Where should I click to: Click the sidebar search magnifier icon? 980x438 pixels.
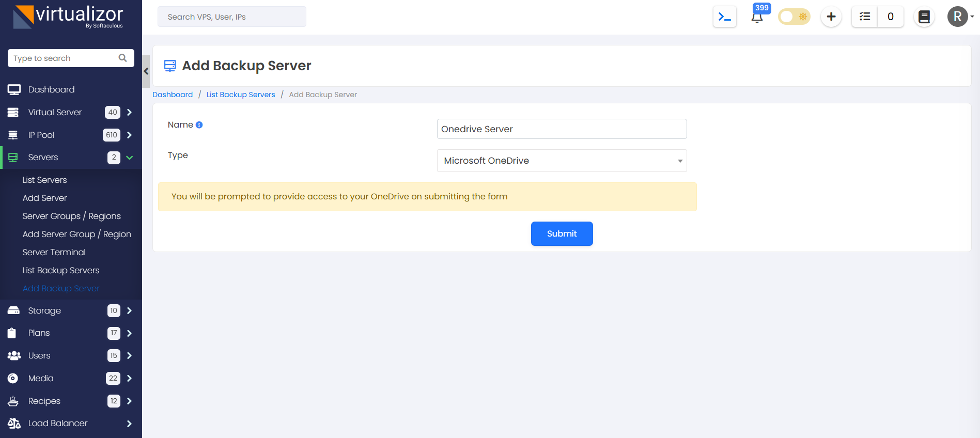click(122, 58)
